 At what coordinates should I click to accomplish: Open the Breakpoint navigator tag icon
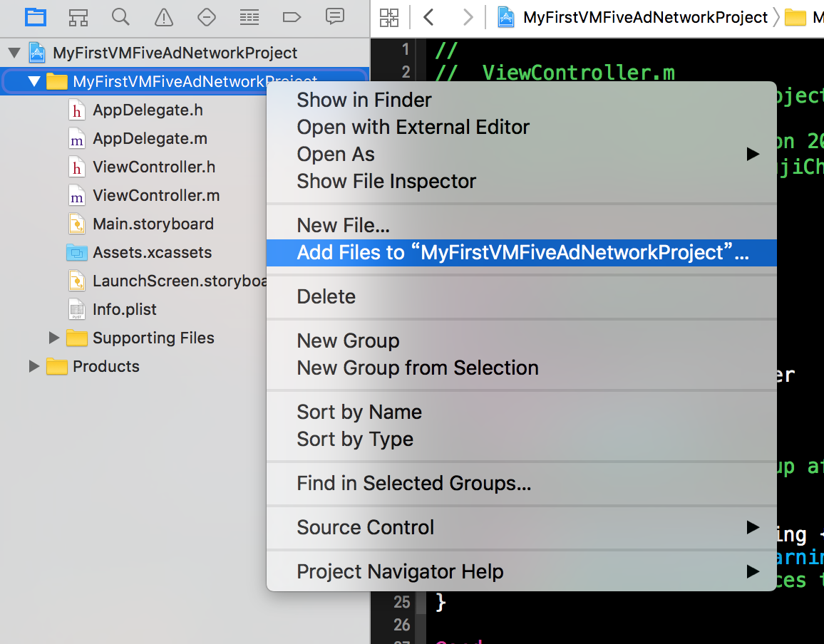[x=292, y=17]
